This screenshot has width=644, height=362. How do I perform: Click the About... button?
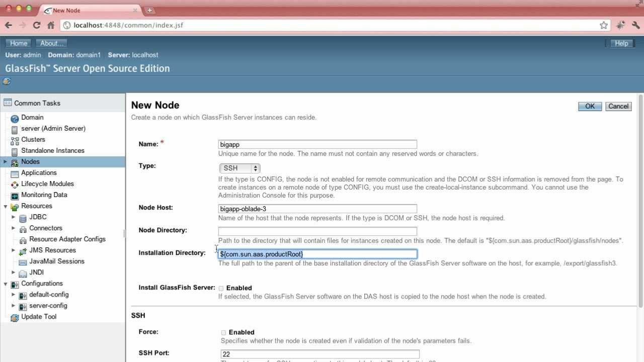click(52, 43)
